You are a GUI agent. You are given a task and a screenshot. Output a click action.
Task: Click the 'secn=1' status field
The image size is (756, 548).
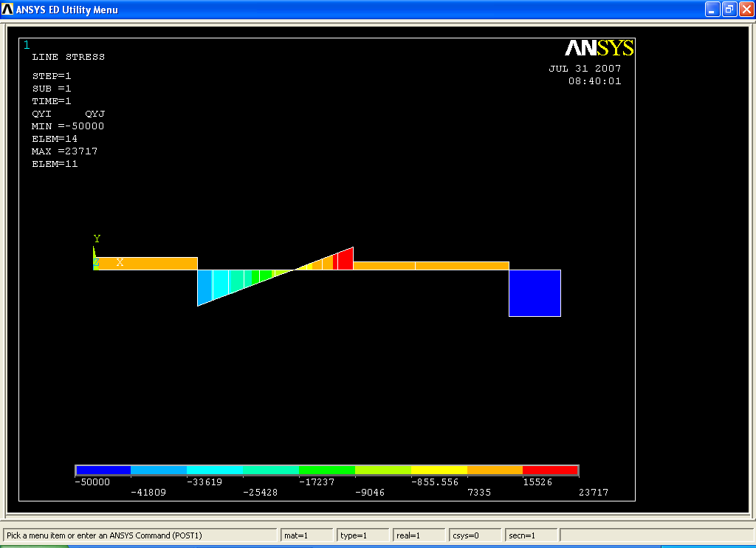click(x=532, y=535)
